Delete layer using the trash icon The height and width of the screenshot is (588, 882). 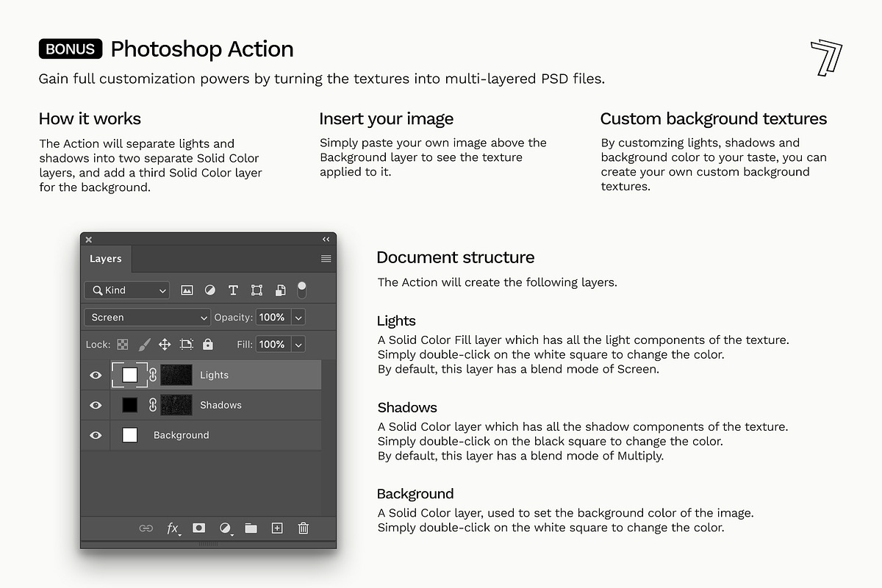[x=303, y=528]
